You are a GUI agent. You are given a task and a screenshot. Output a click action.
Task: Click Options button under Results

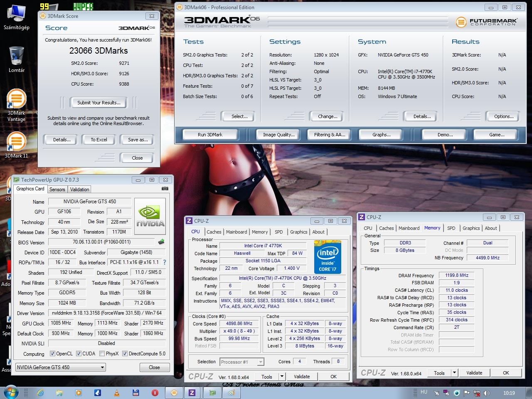(x=504, y=116)
